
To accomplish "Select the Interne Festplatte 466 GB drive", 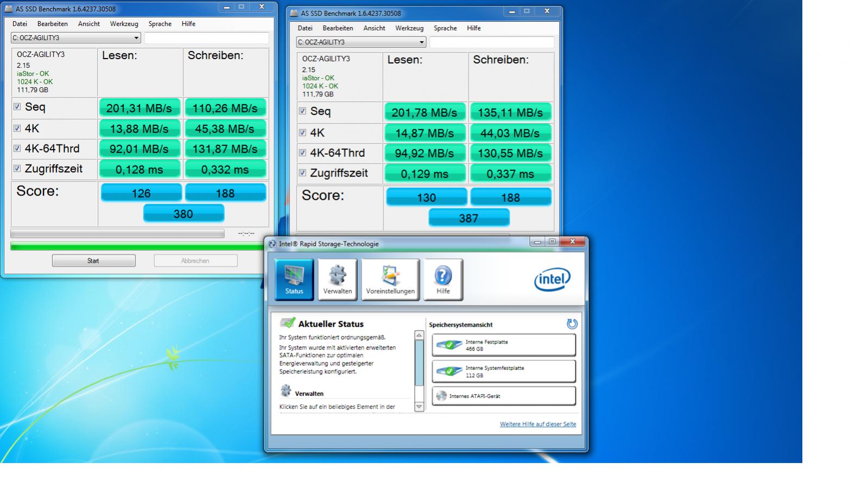I will 504,345.
